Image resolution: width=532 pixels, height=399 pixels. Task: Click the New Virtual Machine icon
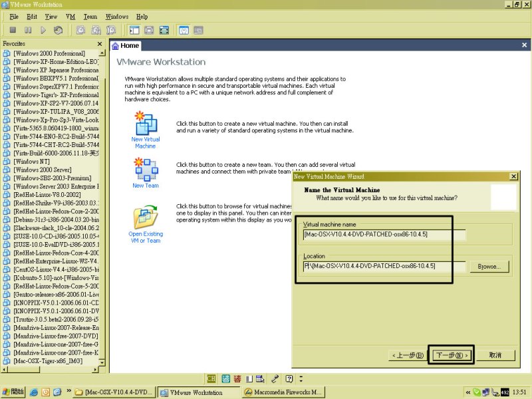click(x=146, y=123)
